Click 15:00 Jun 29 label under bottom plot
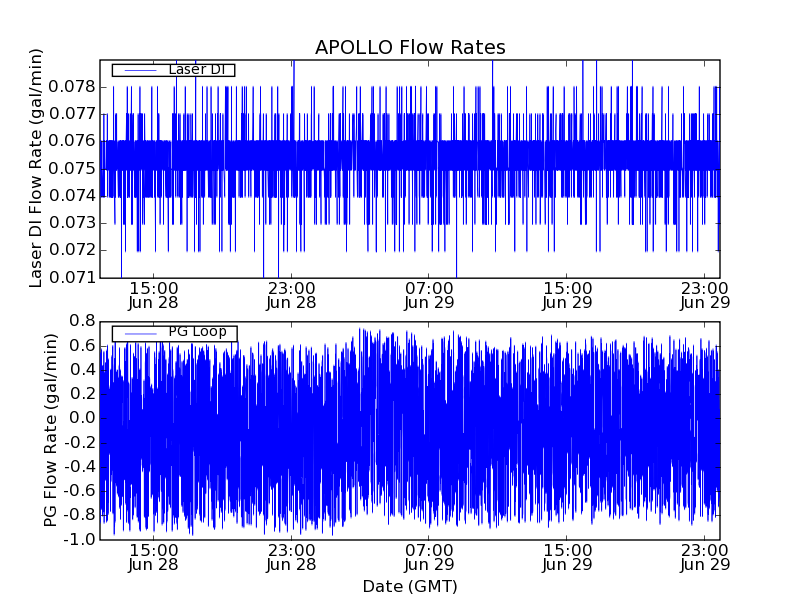 pos(567,558)
